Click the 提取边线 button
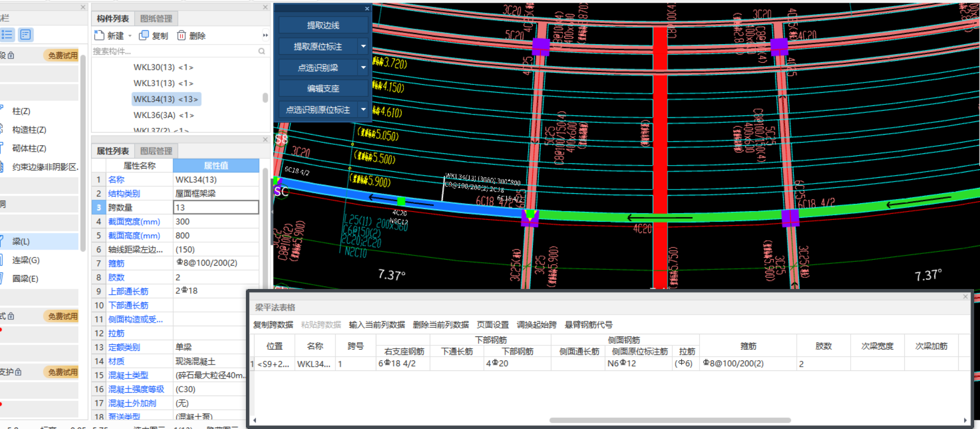The width and height of the screenshot is (980, 429). [323, 25]
